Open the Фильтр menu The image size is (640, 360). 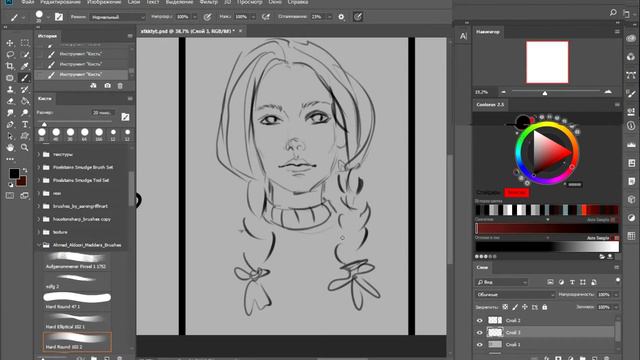click(x=209, y=2)
